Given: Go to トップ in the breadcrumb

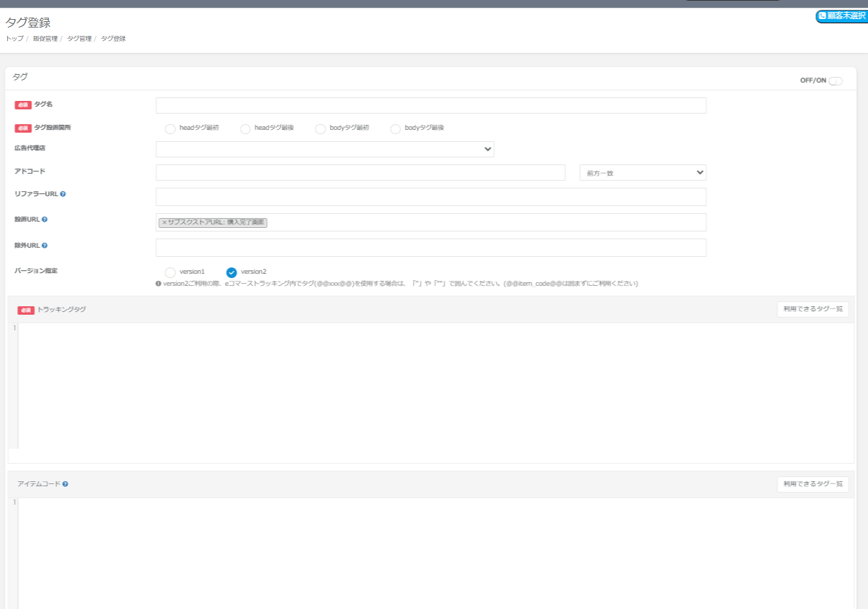Looking at the screenshot, I should coord(14,39).
